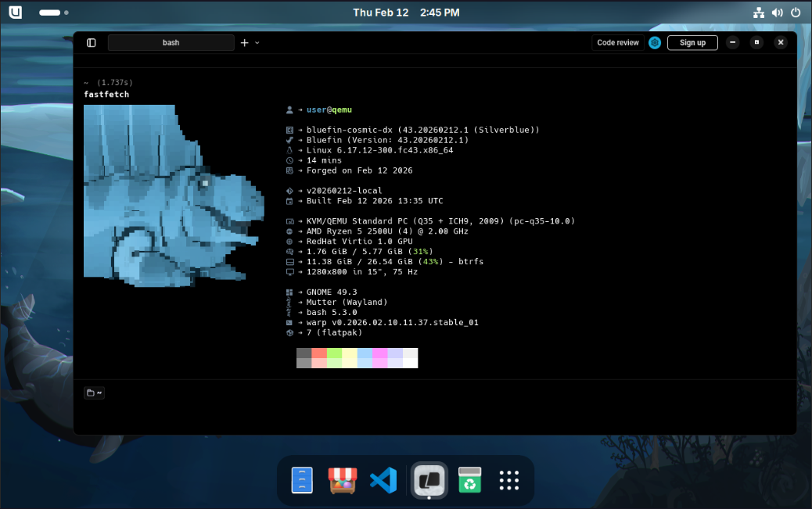Open the trash recycle app in dock

coord(469,480)
